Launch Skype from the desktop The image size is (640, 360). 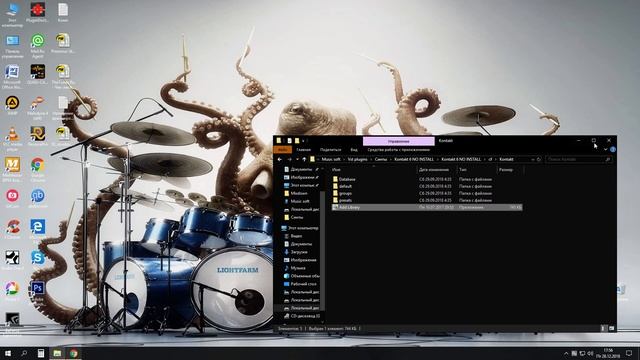pos(38,258)
